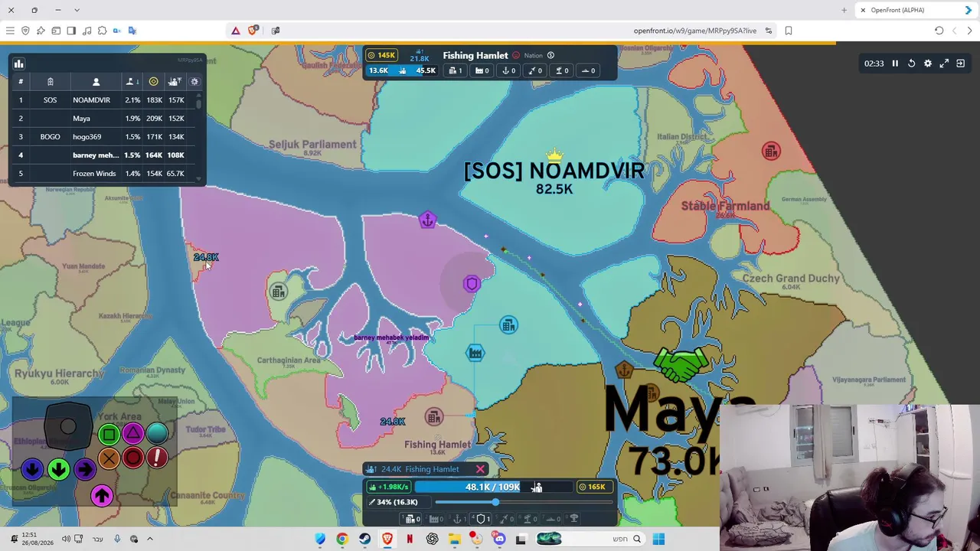Toggle the browser sidebar panel
980x551 pixels.
[71, 31]
